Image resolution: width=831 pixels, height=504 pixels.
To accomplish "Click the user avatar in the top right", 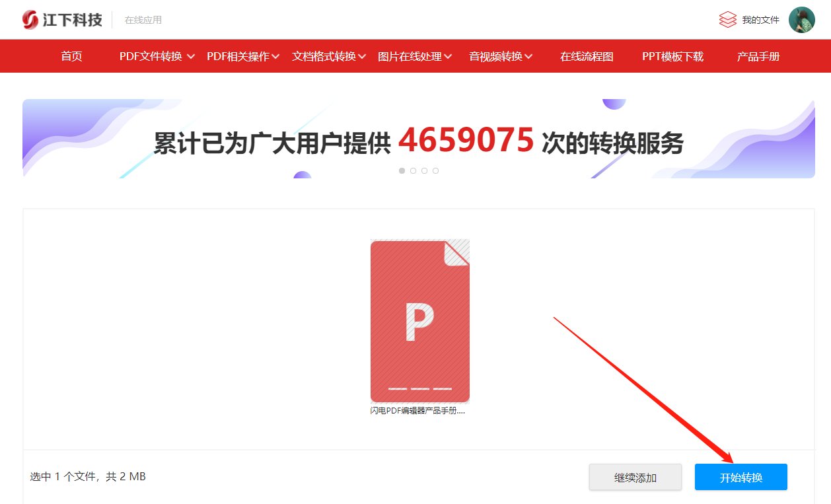I will coord(803,19).
